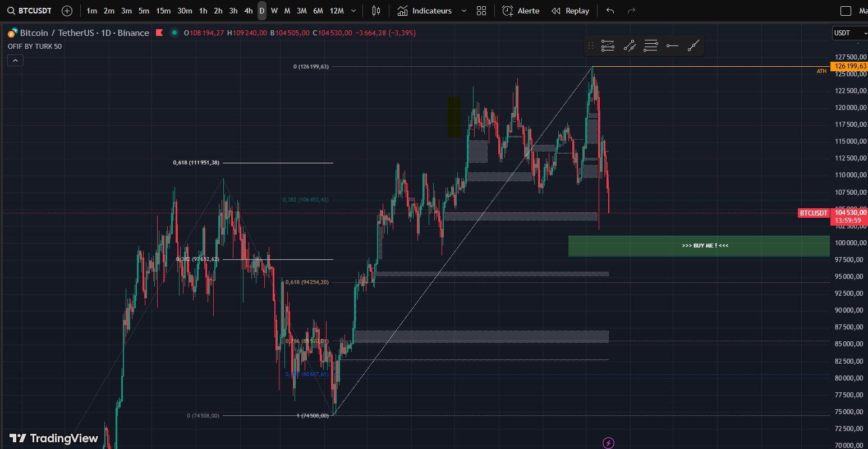868x449 pixels.
Task: Collapse the indicator legend with arrow button
Action: point(15,60)
